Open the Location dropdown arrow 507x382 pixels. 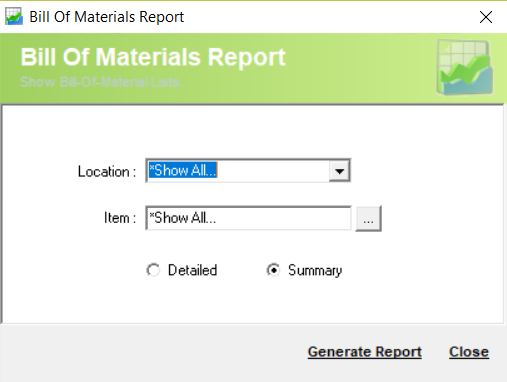(339, 171)
